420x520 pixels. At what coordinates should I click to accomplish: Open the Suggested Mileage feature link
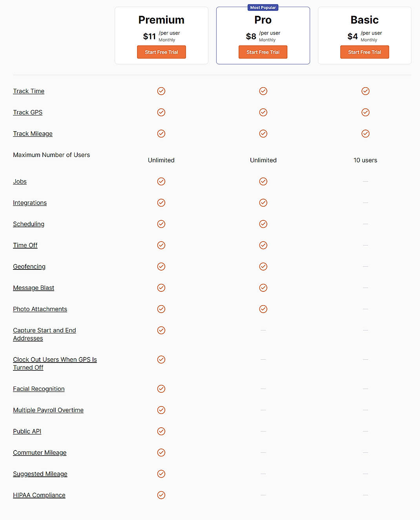pos(40,474)
